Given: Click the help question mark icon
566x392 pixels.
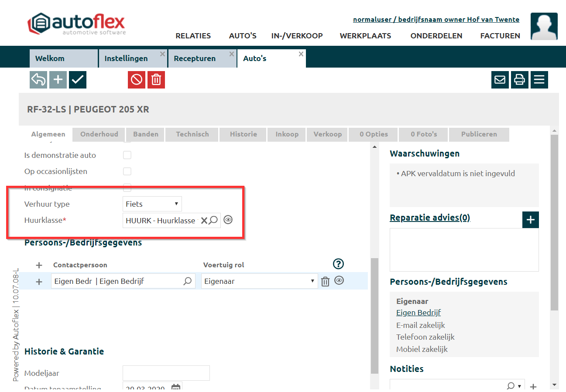Looking at the screenshot, I should tap(338, 264).
